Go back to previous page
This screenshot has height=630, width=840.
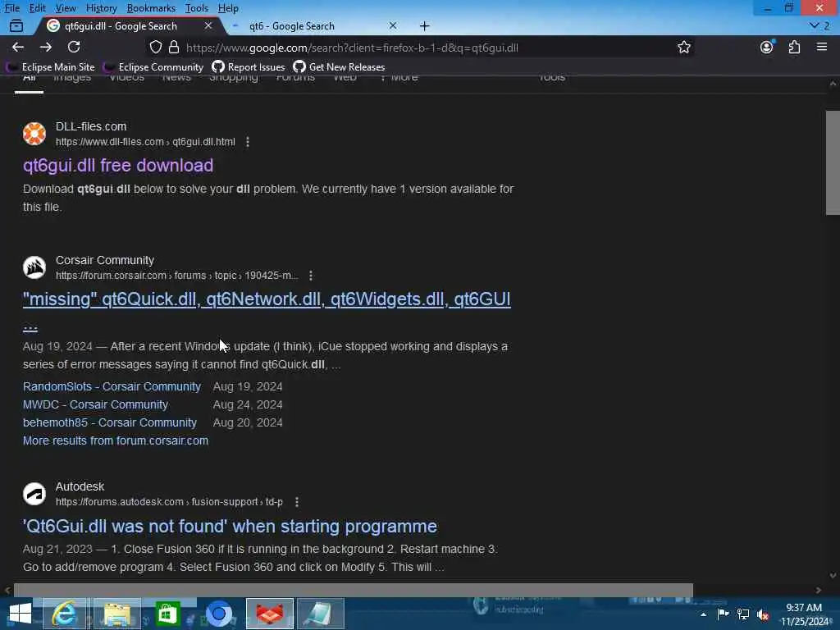[x=18, y=47]
